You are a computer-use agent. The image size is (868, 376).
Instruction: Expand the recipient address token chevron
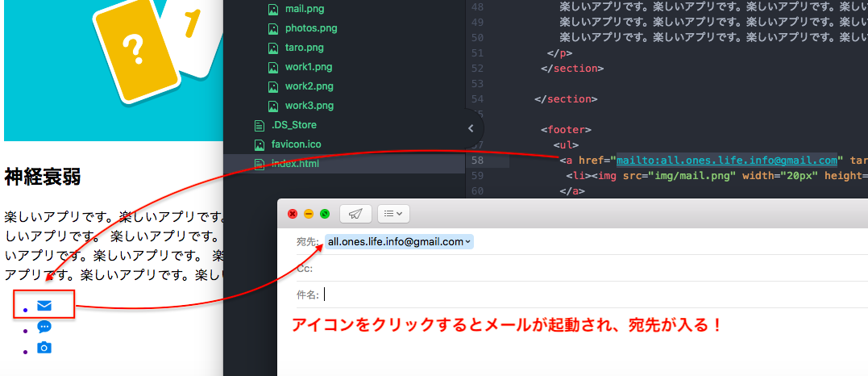[468, 241]
